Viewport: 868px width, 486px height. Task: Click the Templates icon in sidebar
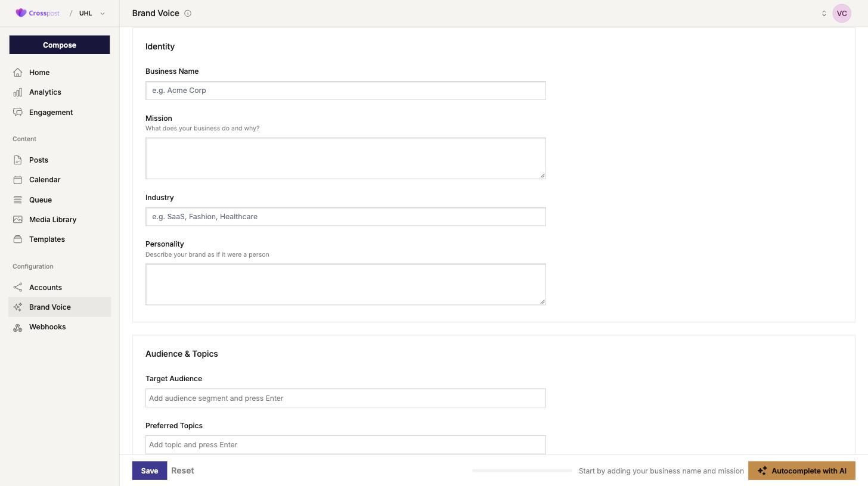pos(18,239)
